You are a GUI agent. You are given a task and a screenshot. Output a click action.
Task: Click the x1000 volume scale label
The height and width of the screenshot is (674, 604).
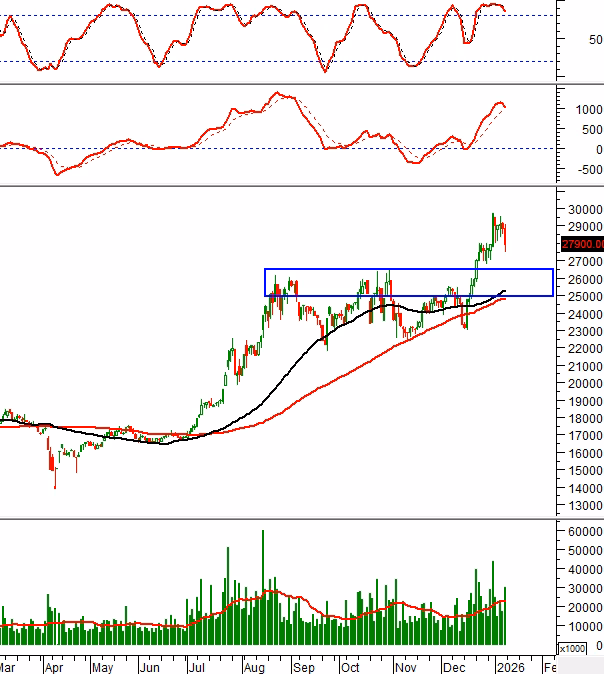pyautogui.click(x=573, y=649)
